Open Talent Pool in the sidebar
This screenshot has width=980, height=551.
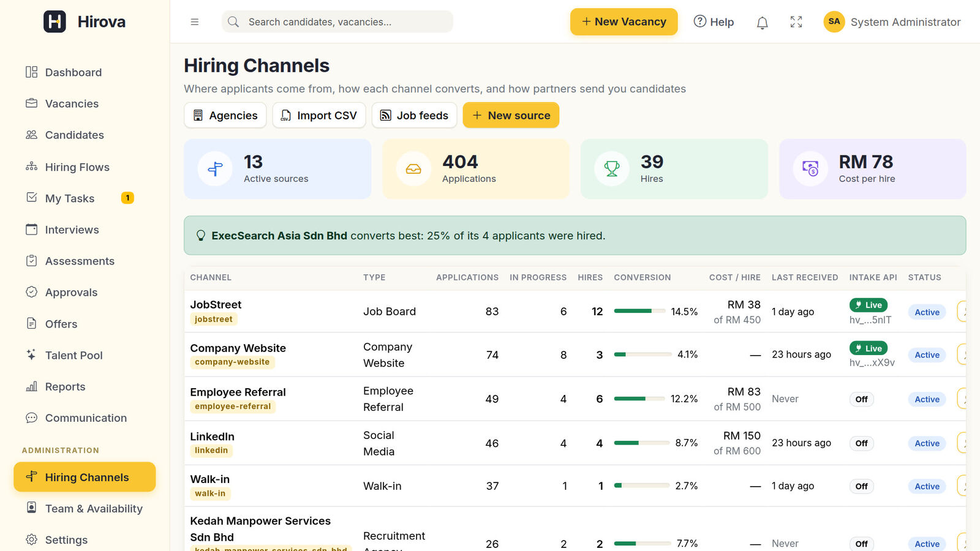(x=85, y=355)
